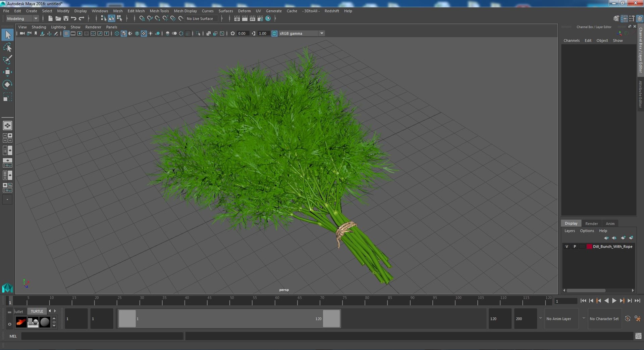Toggle the viewport grid display
The width and height of the screenshot is (644, 350).
pyautogui.click(x=66, y=33)
